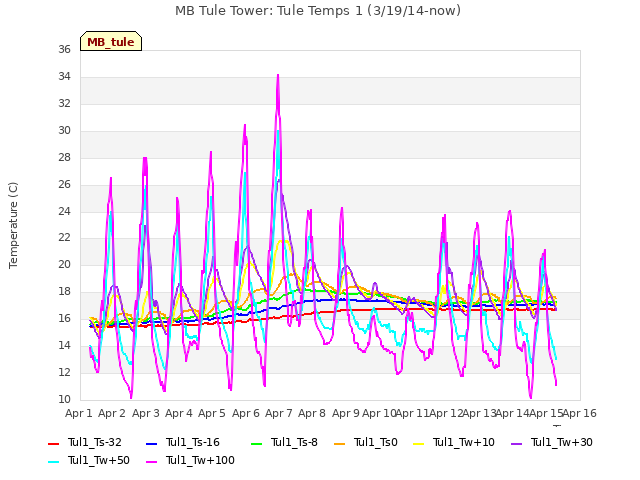The height and width of the screenshot is (480, 640).
Task: Click the Apr 9 x-axis tick label
Action: click(x=346, y=413)
